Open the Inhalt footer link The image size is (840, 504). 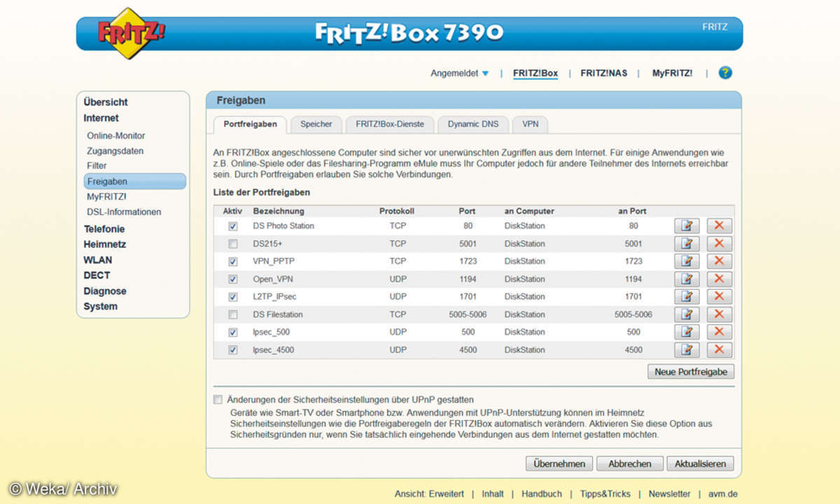[x=493, y=493]
